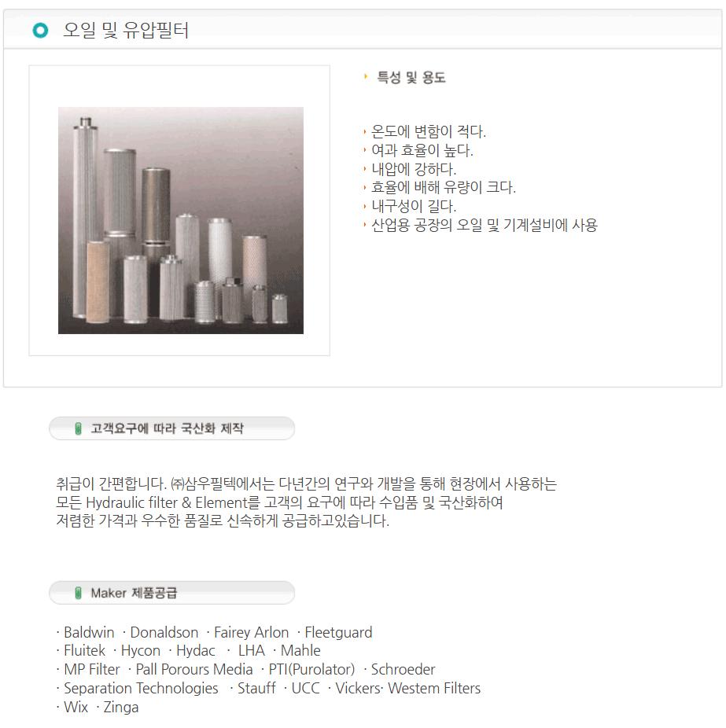Click the maker name Mahle
The height and width of the screenshot is (728, 726).
coord(300,650)
